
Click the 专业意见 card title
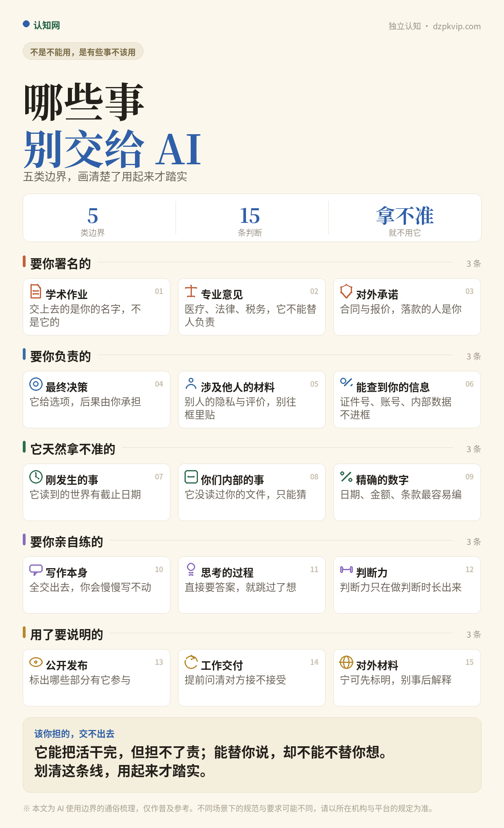tap(222, 294)
